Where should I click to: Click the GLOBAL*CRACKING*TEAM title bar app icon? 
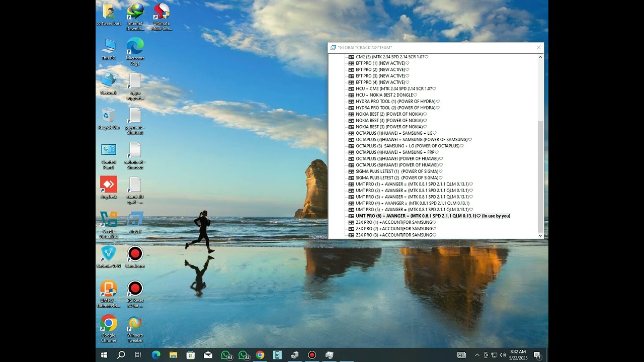[x=333, y=47]
